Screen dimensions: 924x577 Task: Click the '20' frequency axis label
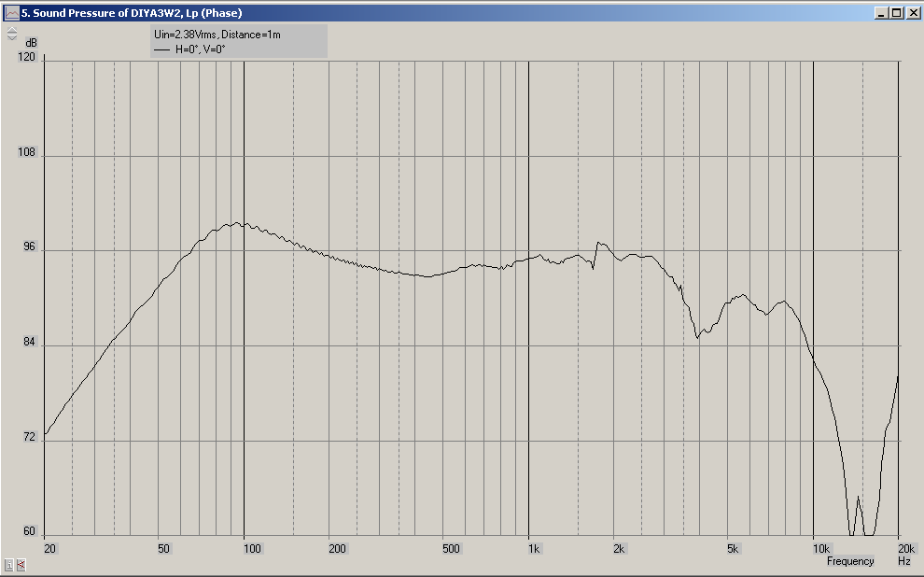coord(50,549)
